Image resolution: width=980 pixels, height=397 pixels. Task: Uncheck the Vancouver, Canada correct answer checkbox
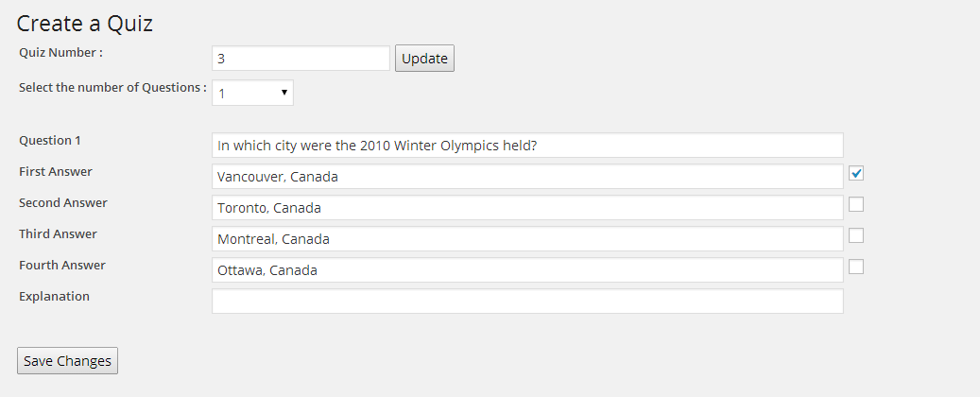pyautogui.click(x=856, y=173)
